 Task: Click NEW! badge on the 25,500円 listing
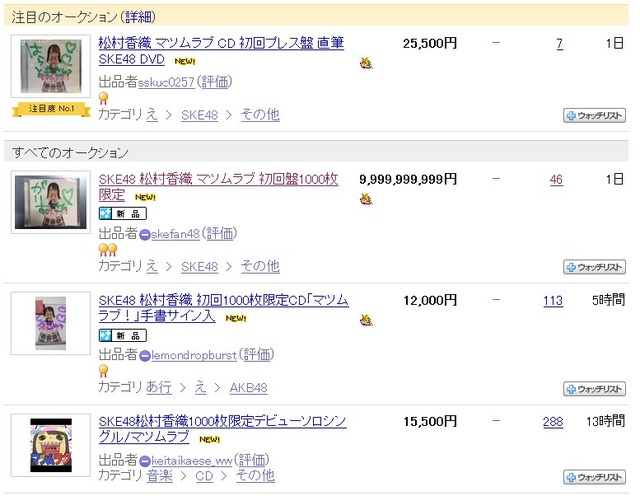point(185,61)
